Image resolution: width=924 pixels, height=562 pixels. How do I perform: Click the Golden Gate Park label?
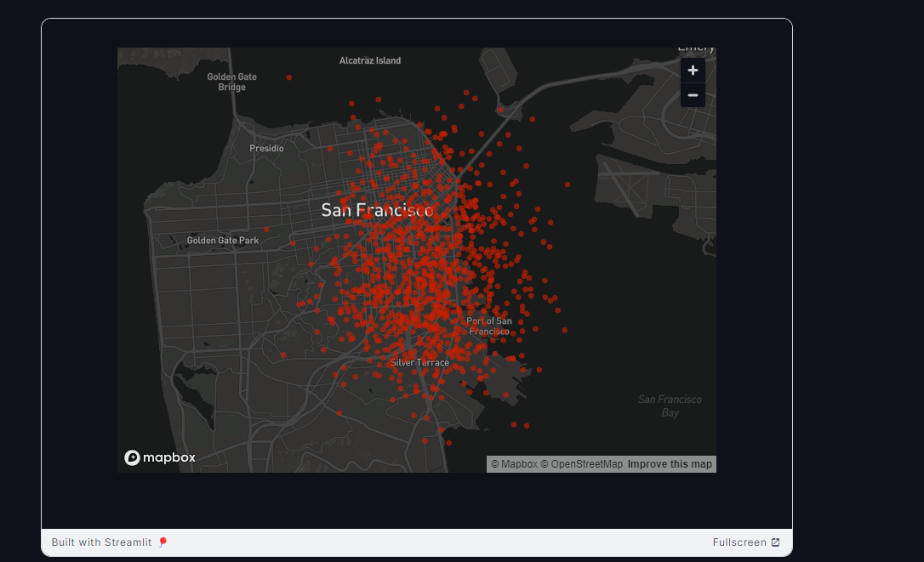pos(223,241)
